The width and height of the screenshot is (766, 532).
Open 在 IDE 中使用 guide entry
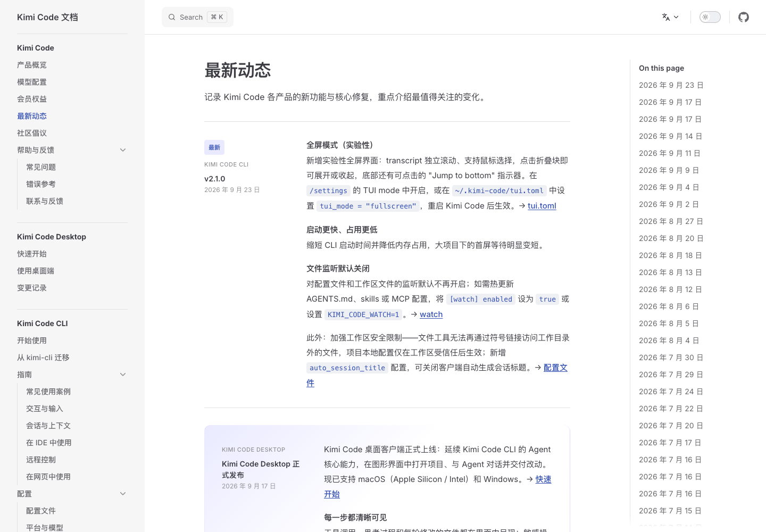click(x=49, y=443)
